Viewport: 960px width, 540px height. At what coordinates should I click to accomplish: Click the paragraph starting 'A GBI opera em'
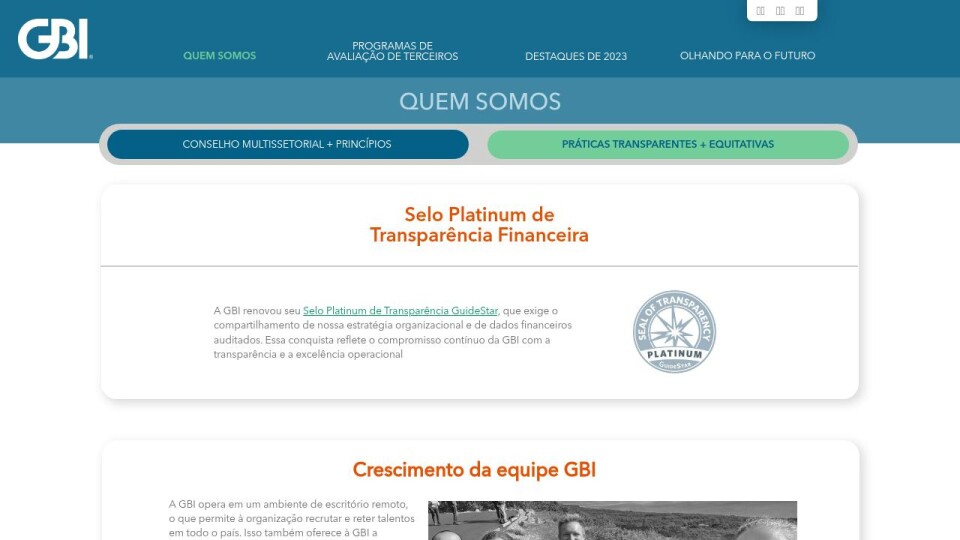point(291,519)
